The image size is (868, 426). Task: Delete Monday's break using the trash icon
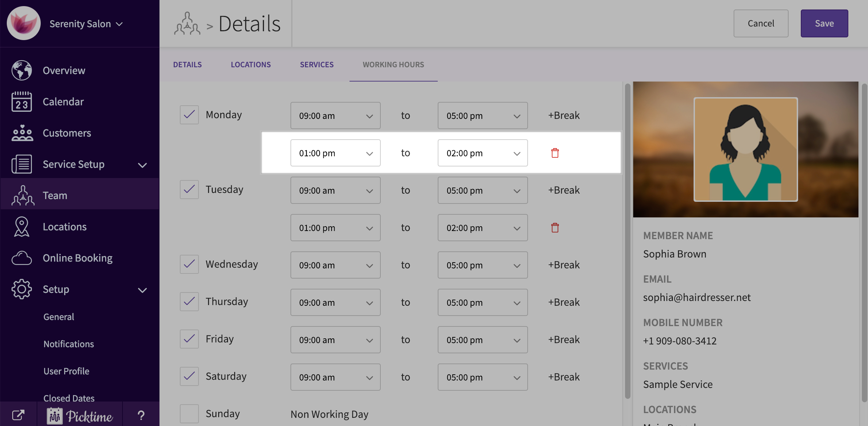(x=555, y=153)
